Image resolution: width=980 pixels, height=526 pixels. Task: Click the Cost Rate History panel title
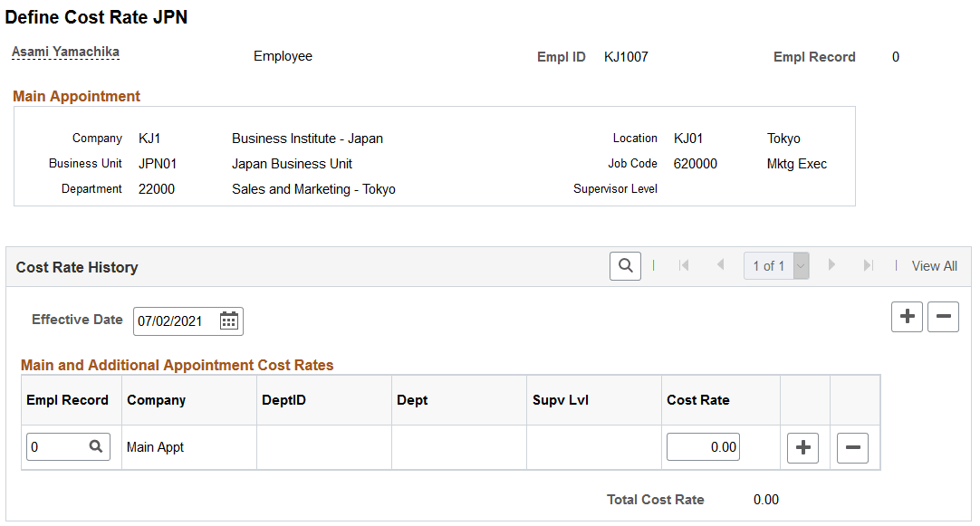(x=76, y=267)
